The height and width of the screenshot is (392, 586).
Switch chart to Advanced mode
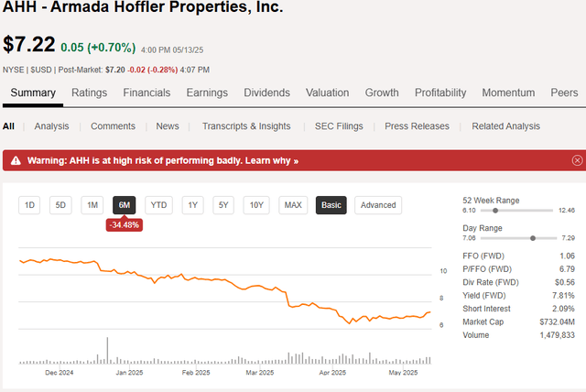click(377, 205)
